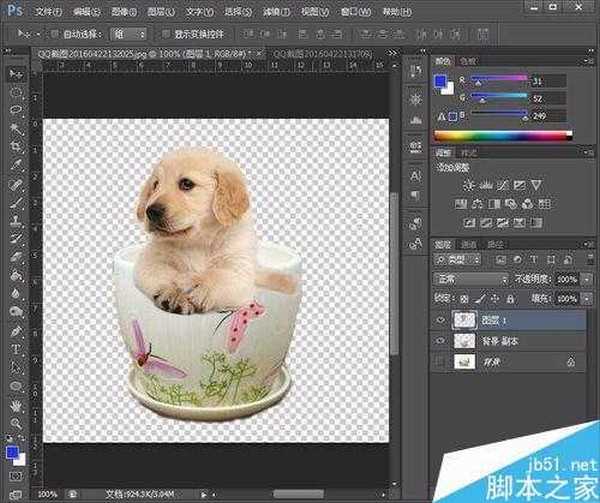Select the Move tool in the toolbox

coord(16,74)
